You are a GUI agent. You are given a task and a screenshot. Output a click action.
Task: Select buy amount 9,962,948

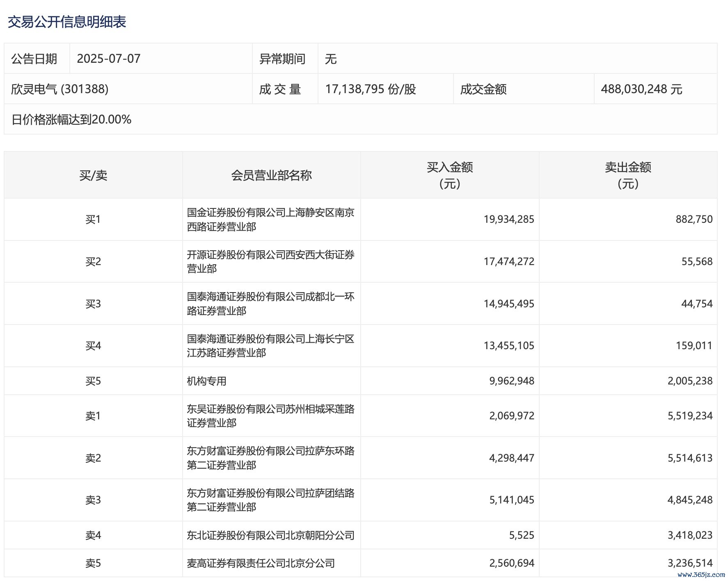(x=512, y=381)
